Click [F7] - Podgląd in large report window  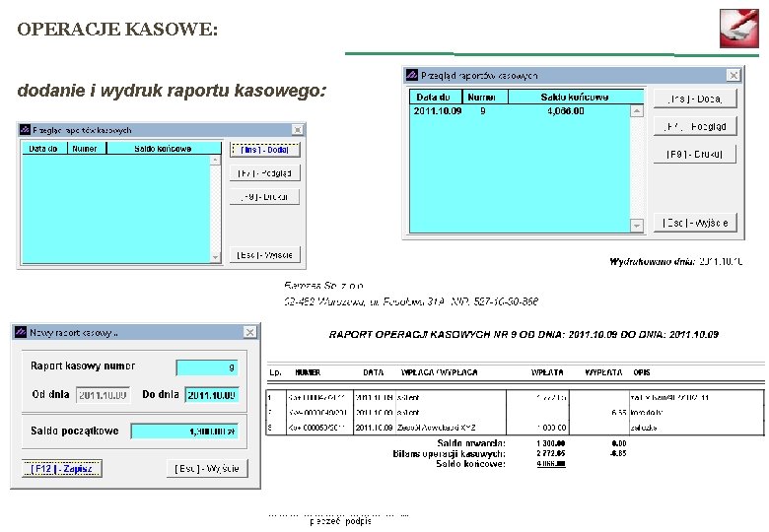[x=695, y=126]
